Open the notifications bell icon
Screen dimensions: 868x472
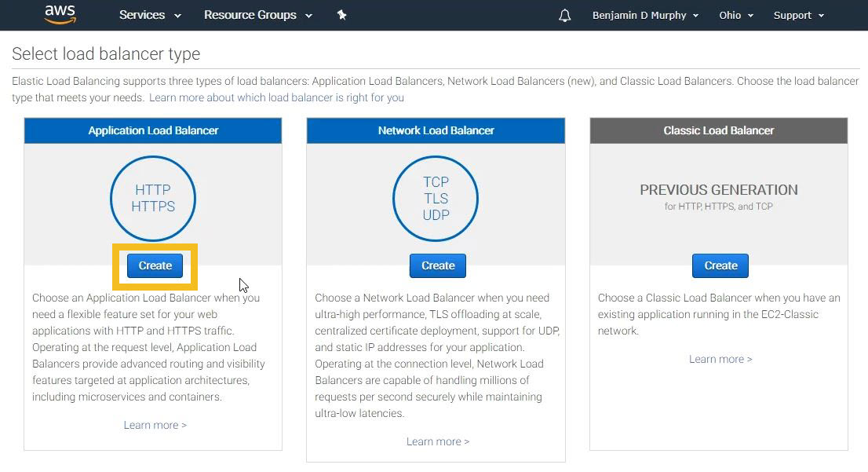pos(564,16)
